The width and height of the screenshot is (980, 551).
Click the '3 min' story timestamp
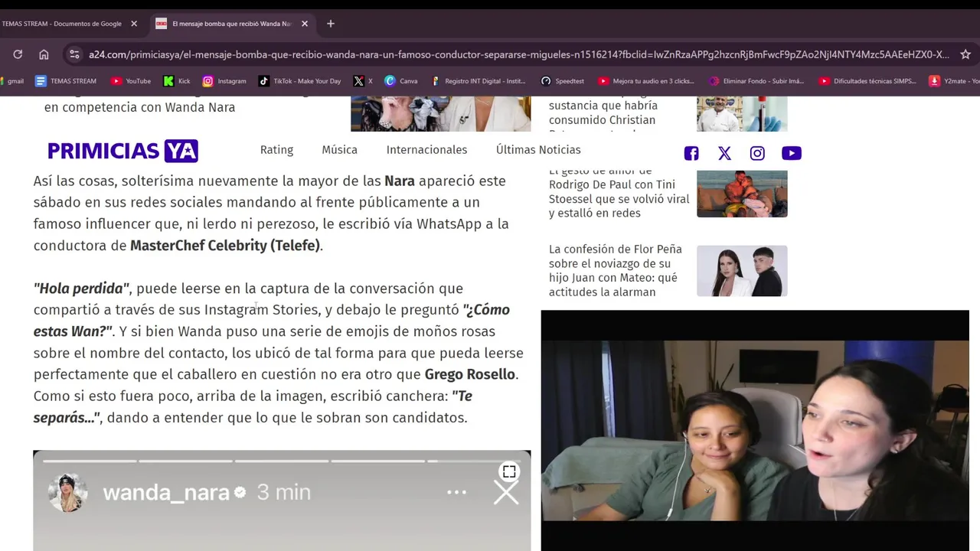tap(284, 492)
